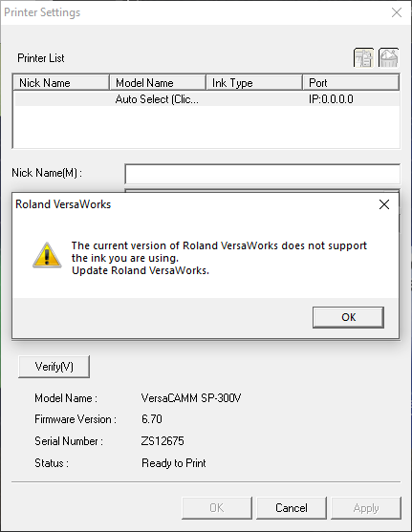Click the Verify(V) button

[54, 367]
